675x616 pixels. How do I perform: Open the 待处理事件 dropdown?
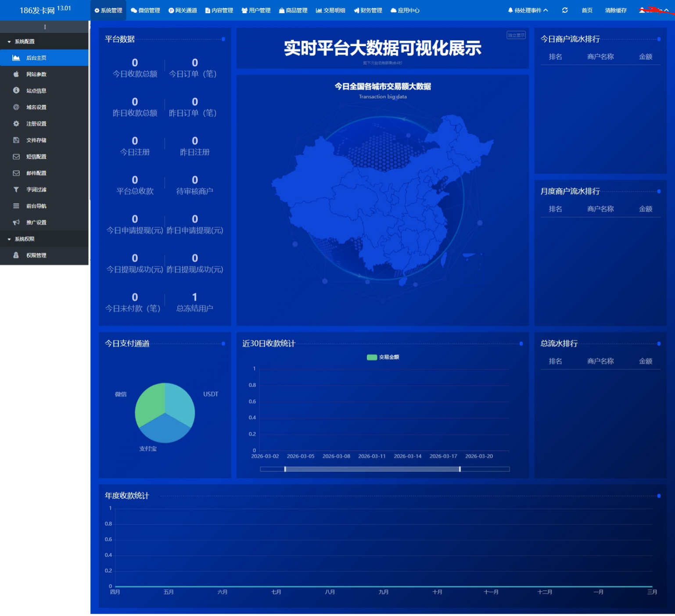click(528, 10)
